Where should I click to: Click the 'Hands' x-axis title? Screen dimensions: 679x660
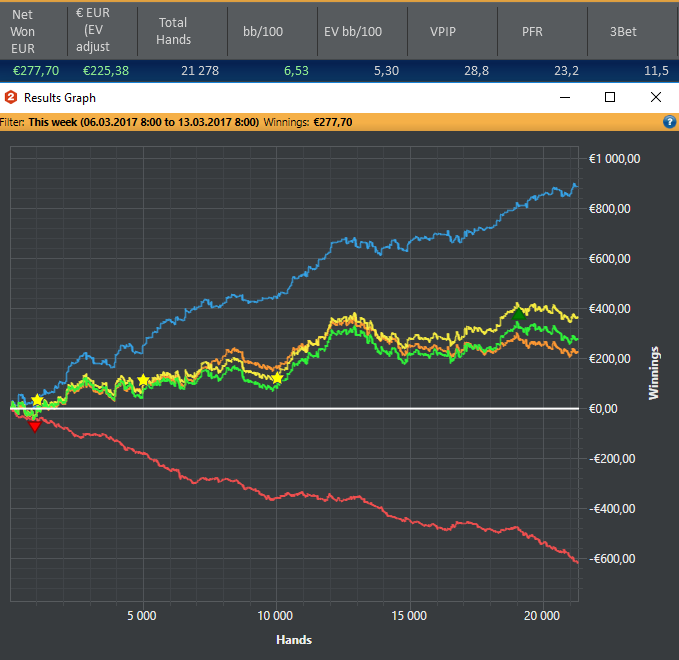pyautogui.click(x=294, y=640)
